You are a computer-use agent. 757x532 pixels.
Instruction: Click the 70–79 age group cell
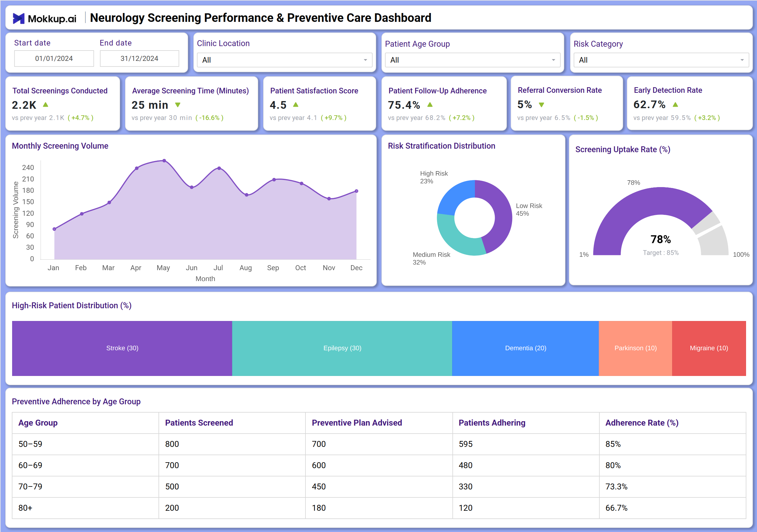coord(85,486)
